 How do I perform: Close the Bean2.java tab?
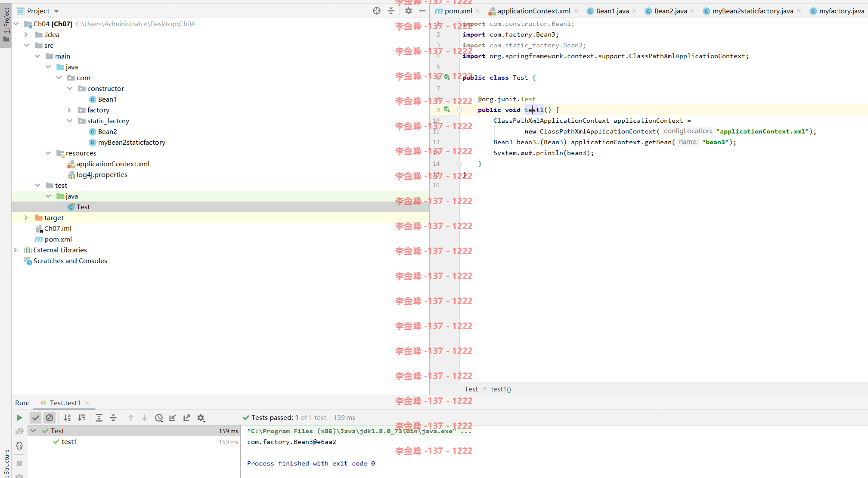click(692, 11)
